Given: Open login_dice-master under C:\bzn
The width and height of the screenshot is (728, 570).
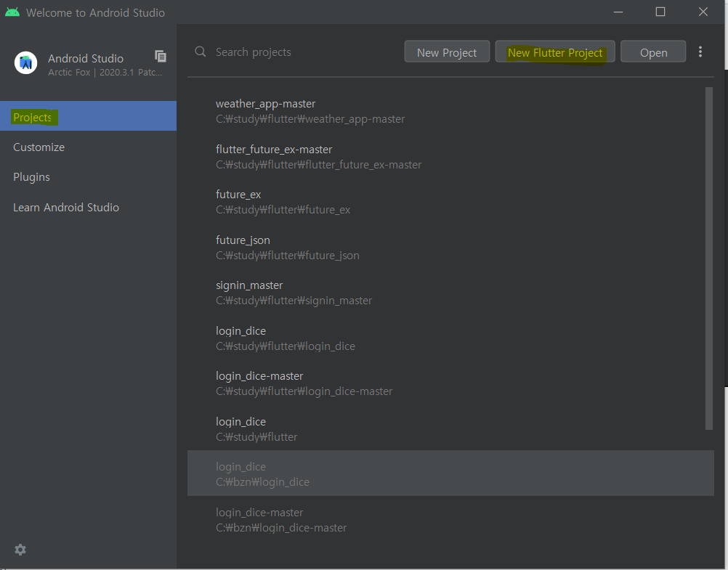Looking at the screenshot, I should pos(450,520).
